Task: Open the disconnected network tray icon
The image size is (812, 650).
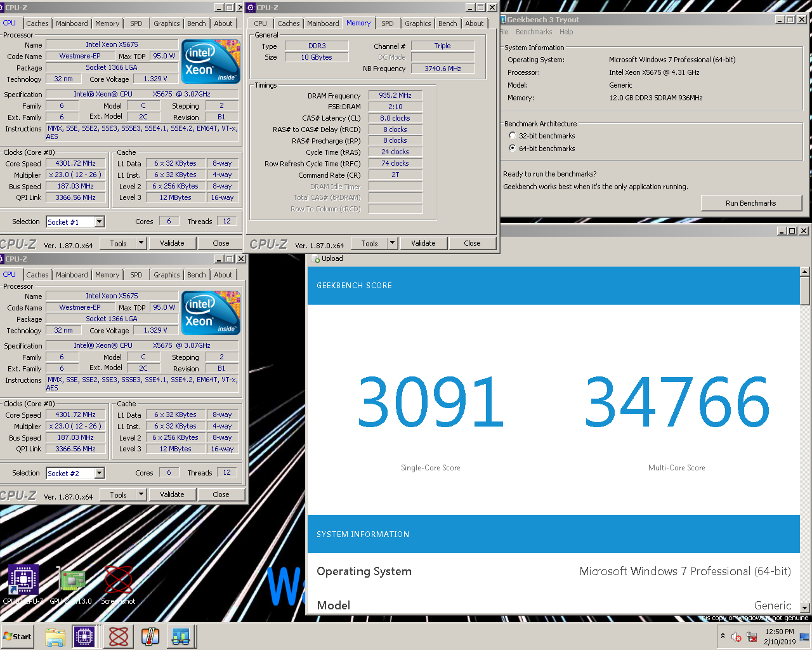Action: [752, 637]
